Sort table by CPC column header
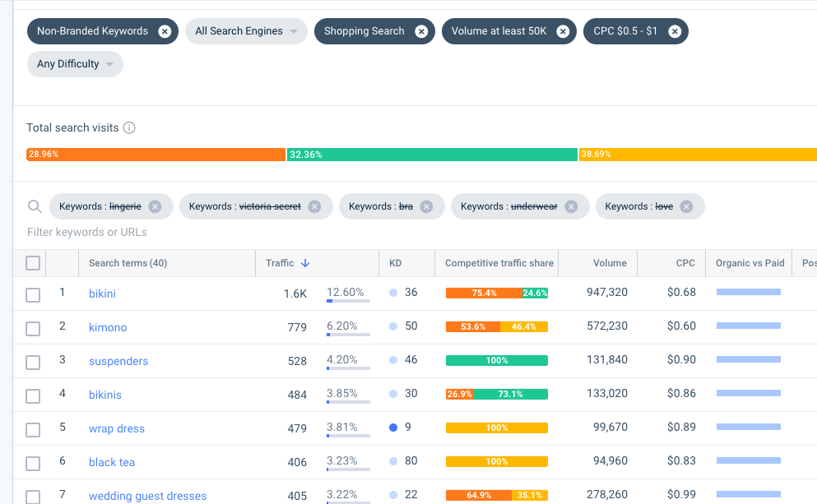 pos(685,263)
